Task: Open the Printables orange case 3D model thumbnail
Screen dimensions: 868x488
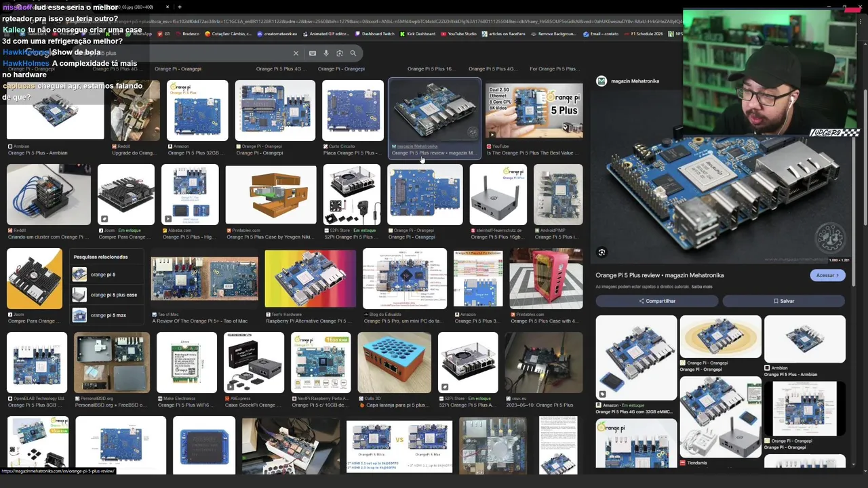Action: pyautogui.click(x=271, y=195)
